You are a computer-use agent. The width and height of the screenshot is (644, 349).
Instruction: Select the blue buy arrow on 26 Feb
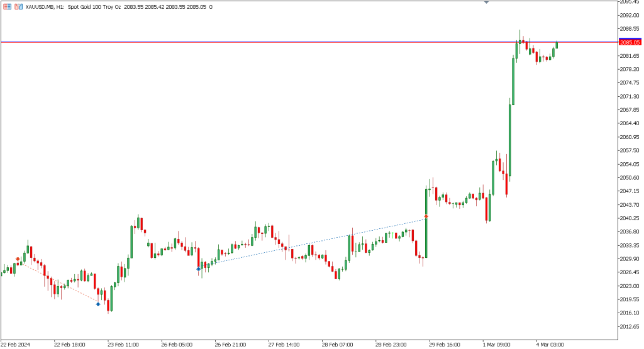point(198,269)
